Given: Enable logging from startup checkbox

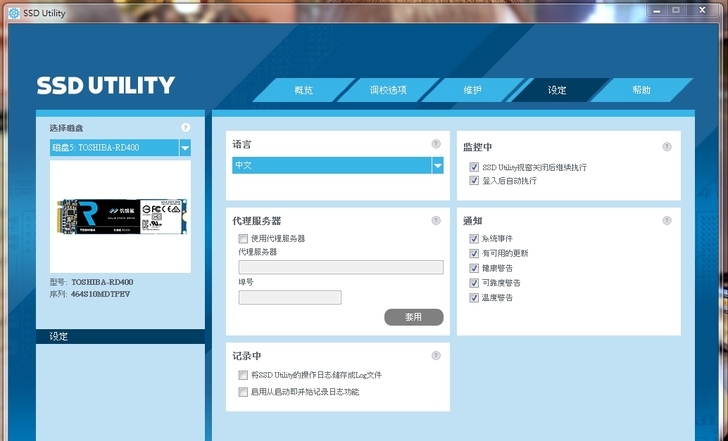Looking at the screenshot, I should point(243,392).
